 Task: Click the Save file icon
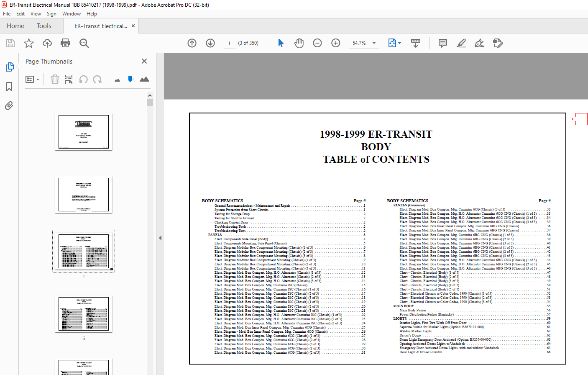[10, 43]
